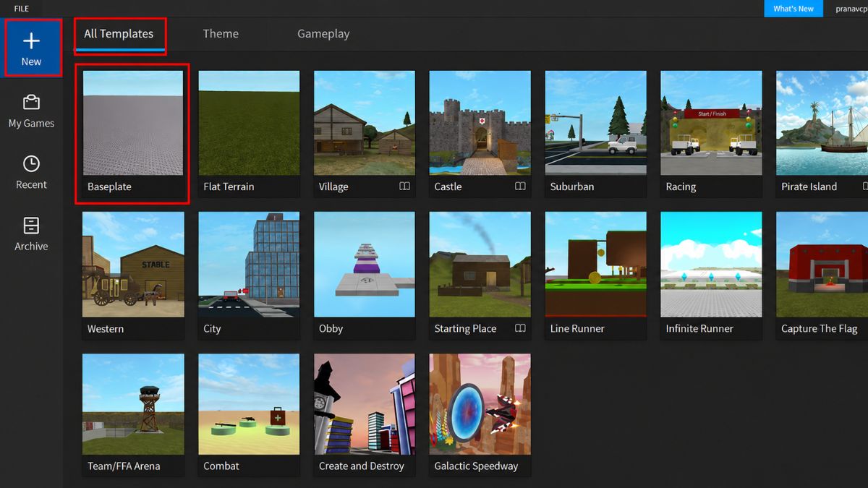Open the Create and Destroy template thumbnail
Screen dimensions: 868x488
pyautogui.click(x=365, y=404)
